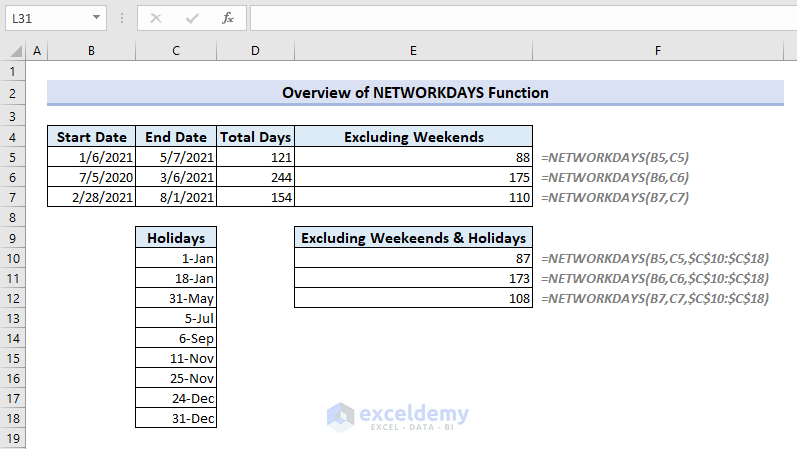Screen dimensions: 797x449
Task: Click the Start Date header cell
Action: [x=91, y=137]
